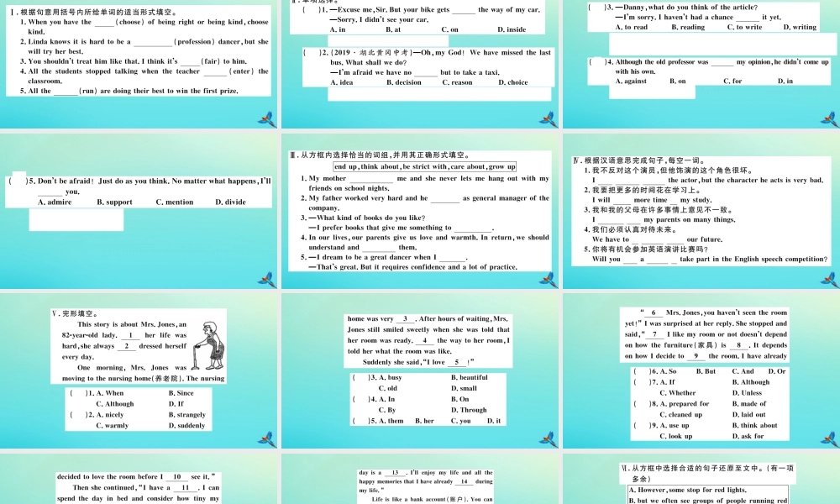
Task: Select the word box 'end up, think about, be strict with'
Action: 425,166
